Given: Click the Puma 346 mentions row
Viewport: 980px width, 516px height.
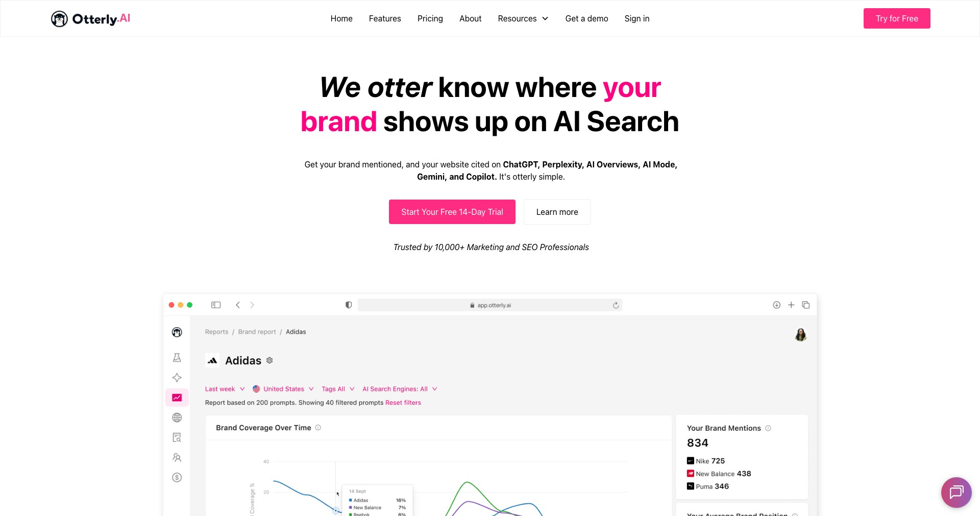Looking at the screenshot, I should click(708, 486).
